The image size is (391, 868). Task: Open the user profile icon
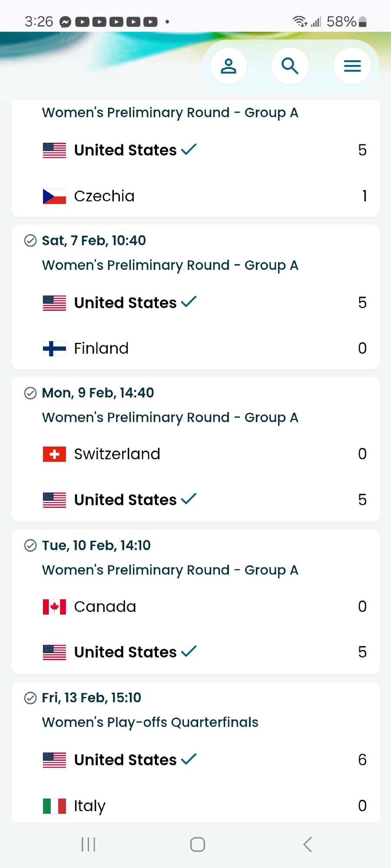point(229,66)
